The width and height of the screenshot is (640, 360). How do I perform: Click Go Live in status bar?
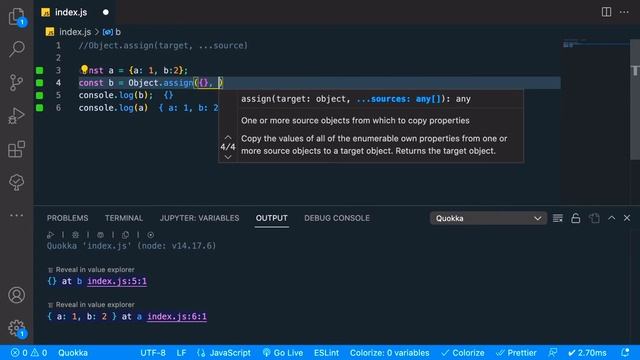tap(283, 353)
